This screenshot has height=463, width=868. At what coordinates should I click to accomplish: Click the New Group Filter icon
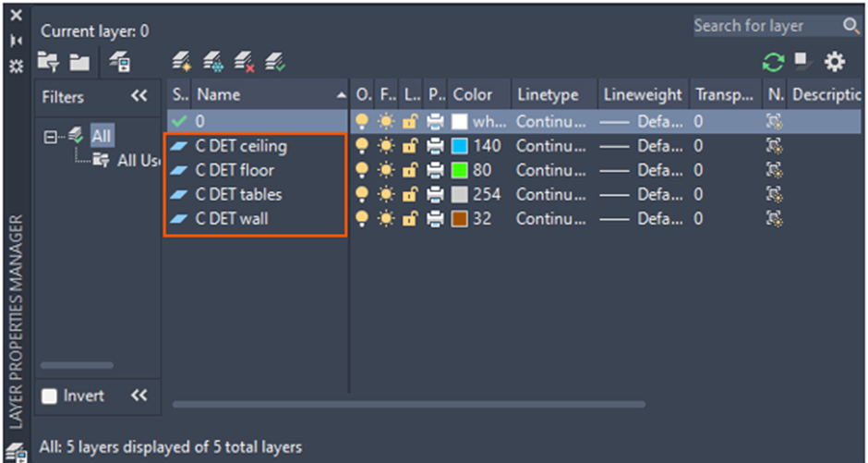pos(79,62)
